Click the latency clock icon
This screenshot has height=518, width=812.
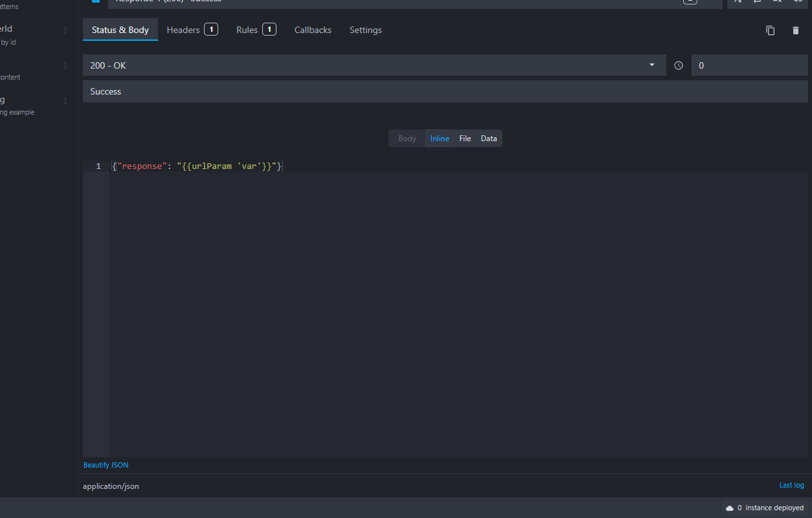(678, 65)
